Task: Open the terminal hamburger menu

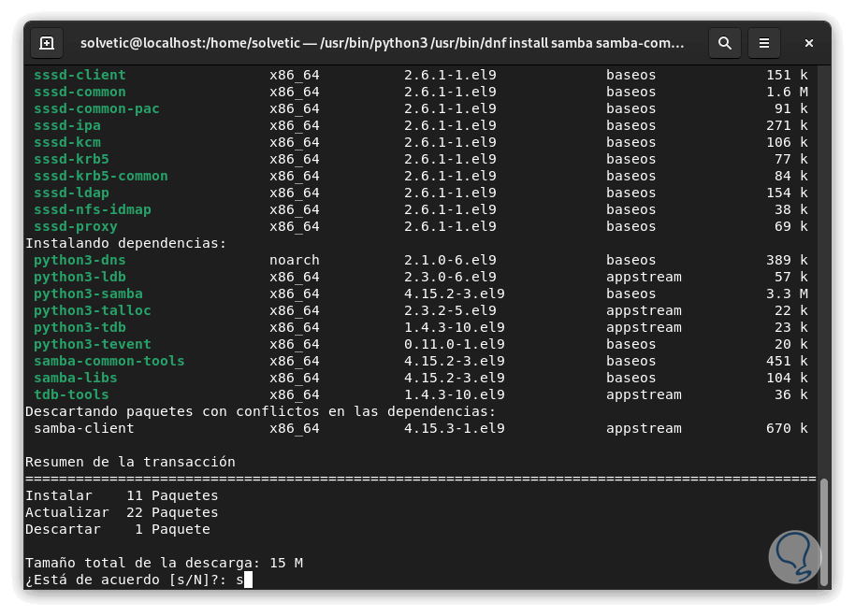Action: coord(764,43)
